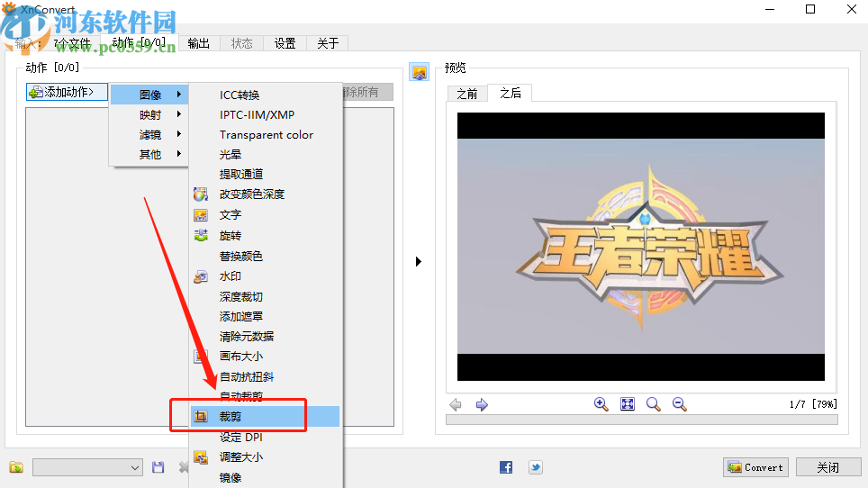Open the 图像 submenu entry
The image size is (868, 488).
[x=150, y=95]
